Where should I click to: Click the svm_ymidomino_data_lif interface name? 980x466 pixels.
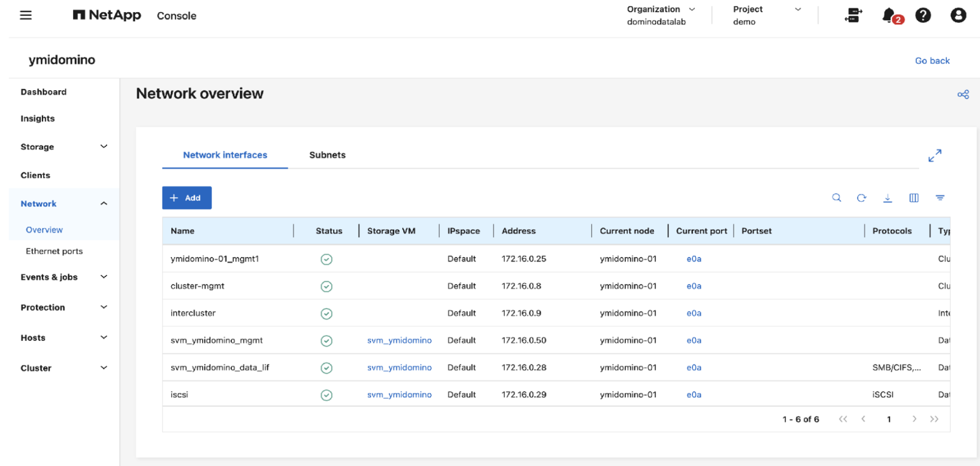(x=219, y=367)
